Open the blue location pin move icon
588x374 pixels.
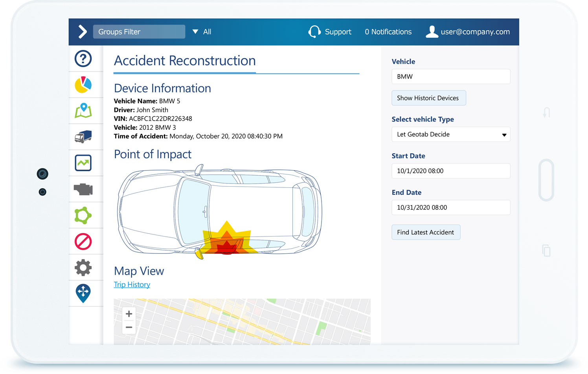click(x=83, y=293)
